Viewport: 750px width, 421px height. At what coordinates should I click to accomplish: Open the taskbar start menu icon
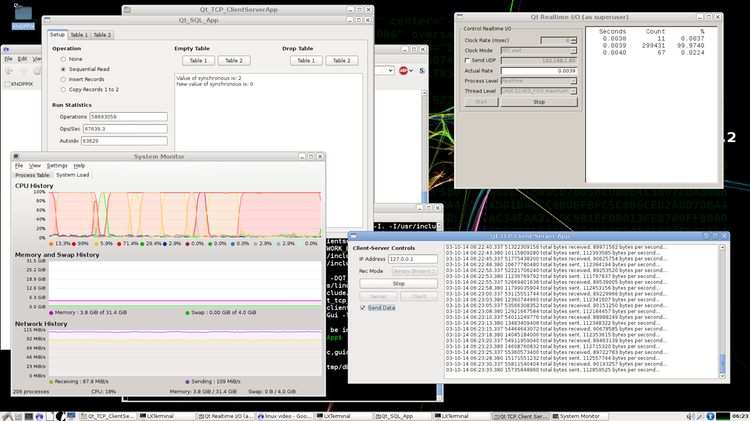tap(7, 416)
